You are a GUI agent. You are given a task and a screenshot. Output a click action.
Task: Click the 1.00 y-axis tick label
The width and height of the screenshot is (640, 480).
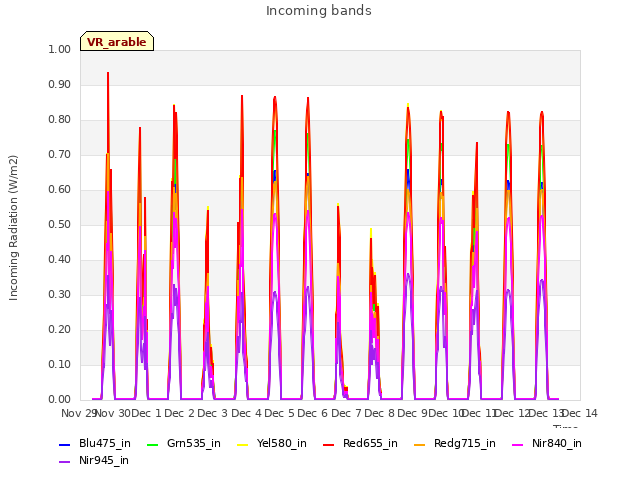click(x=60, y=49)
